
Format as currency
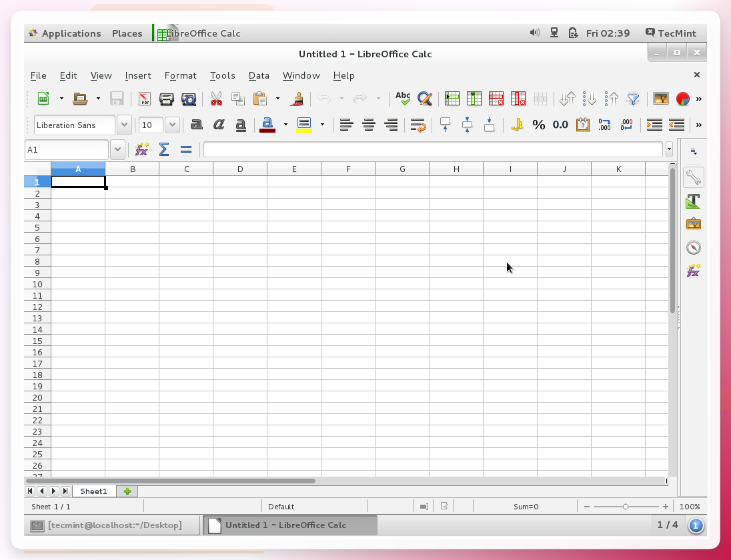pos(516,125)
